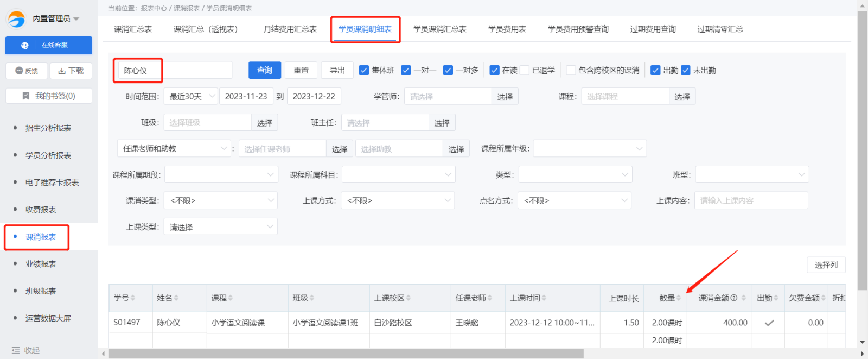
Task: Click 选择 button next to 班主任
Action: click(x=442, y=123)
